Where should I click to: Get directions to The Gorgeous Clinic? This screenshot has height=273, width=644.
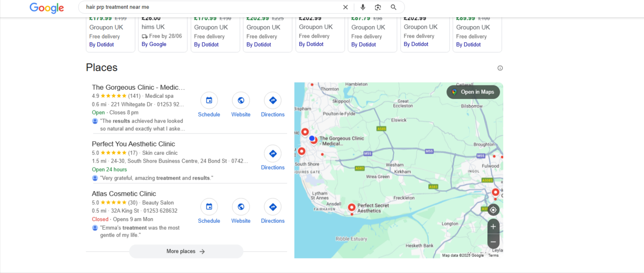click(273, 105)
